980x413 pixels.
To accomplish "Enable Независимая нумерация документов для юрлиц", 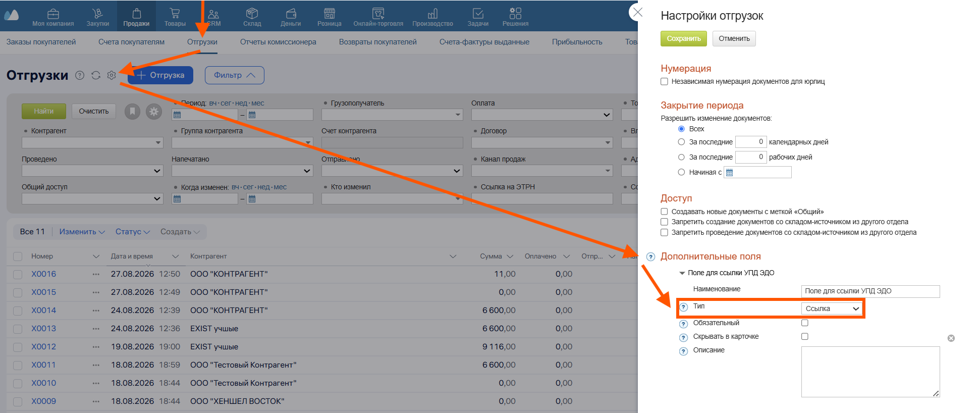I will pyautogui.click(x=665, y=81).
